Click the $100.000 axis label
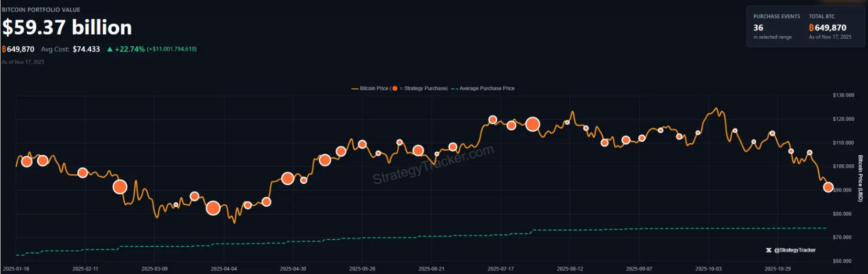This screenshot has height=274, width=868. click(843, 166)
